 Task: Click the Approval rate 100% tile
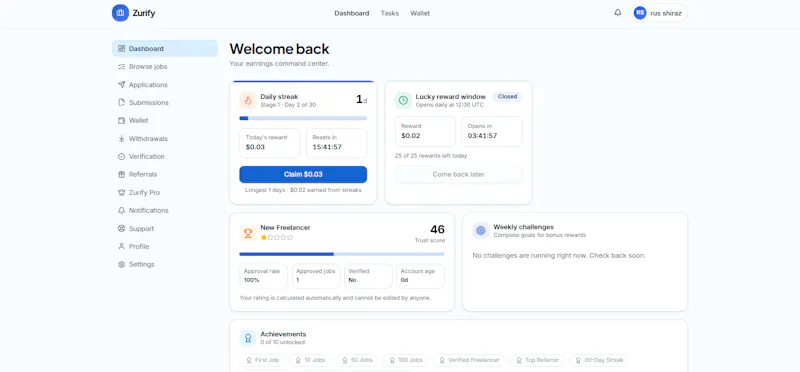click(x=263, y=276)
